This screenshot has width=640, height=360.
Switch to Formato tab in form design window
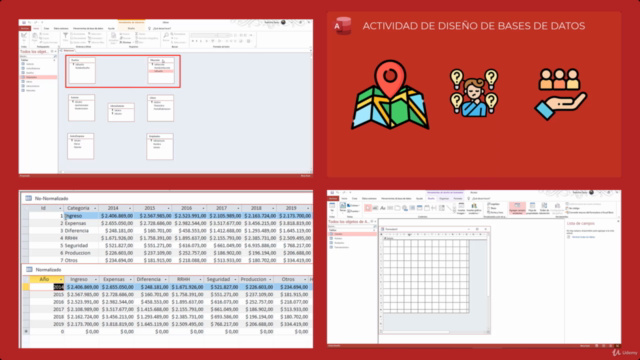coord(458,198)
